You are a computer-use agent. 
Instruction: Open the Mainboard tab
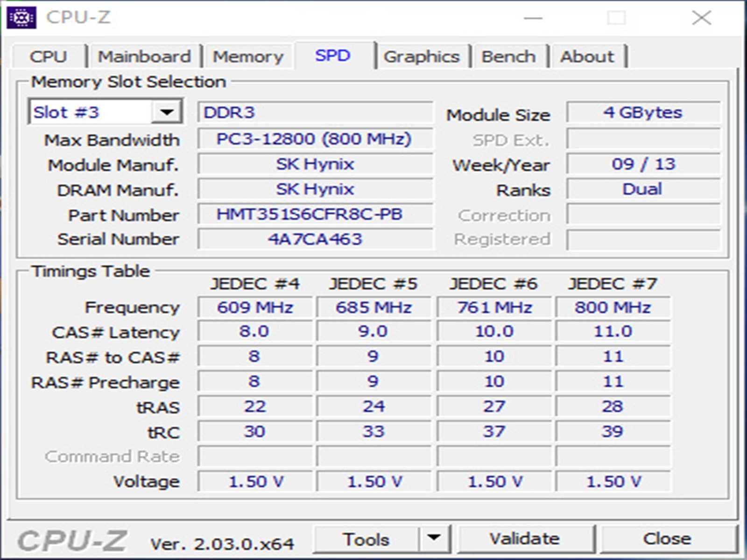144,56
